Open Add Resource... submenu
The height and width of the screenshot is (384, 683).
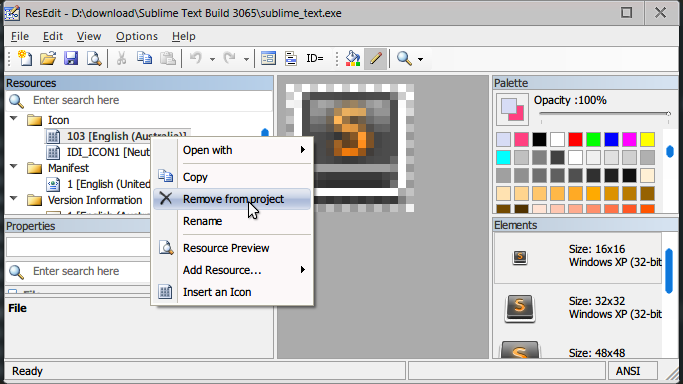click(x=233, y=270)
